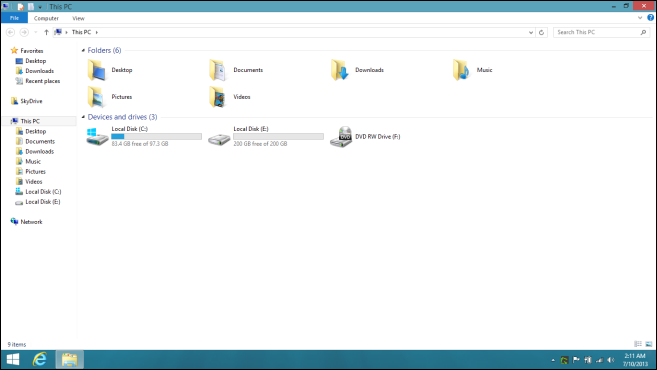Expand This PC breadcrumb arrow
This screenshot has height=370, width=657.
coord(97,32)
